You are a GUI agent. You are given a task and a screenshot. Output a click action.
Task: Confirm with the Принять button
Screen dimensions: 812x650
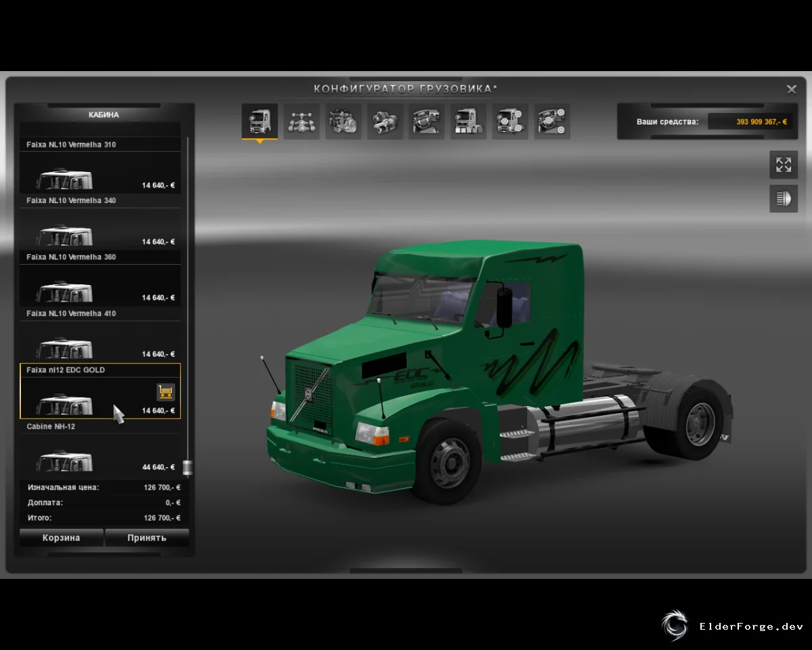click(147, 538)
